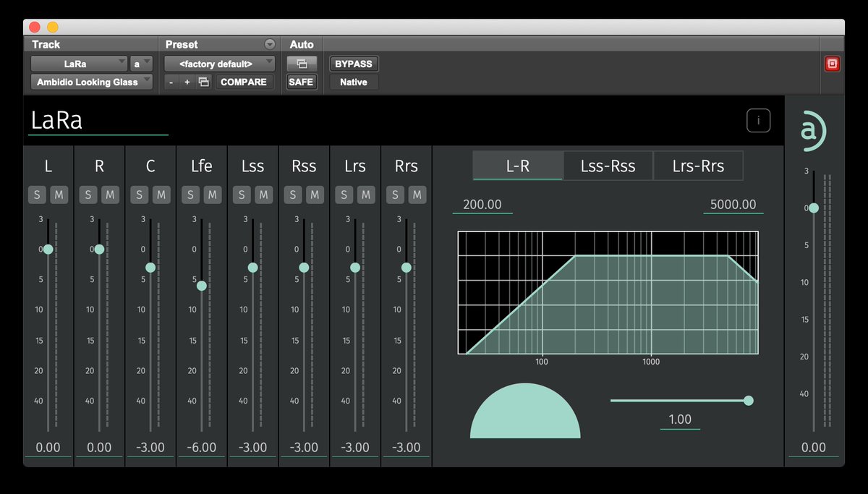
Task: Enable the SAFE automation toggle
Action: pos(302,82)
